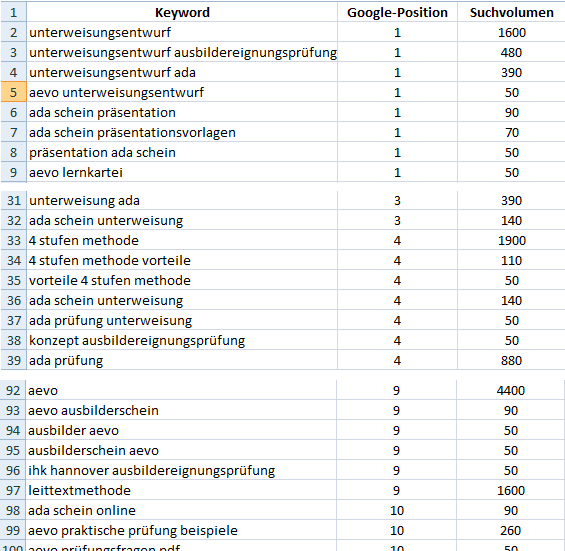Click 'ada schein unterweisung' in row 36
This screenshot has height=551, width=565.
click(182, 301)
